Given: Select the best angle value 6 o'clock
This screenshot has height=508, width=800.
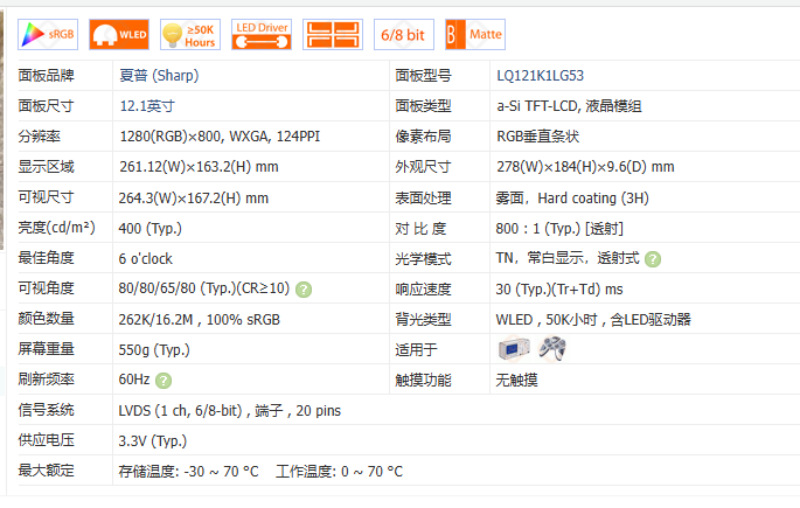Looking at the screenshot, I should (x=145, y=259).
